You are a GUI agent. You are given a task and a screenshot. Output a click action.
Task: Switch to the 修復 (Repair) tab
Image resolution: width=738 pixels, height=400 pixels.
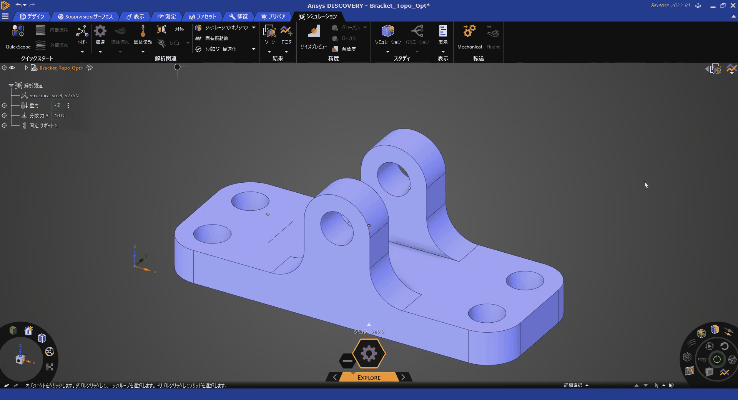239,16
